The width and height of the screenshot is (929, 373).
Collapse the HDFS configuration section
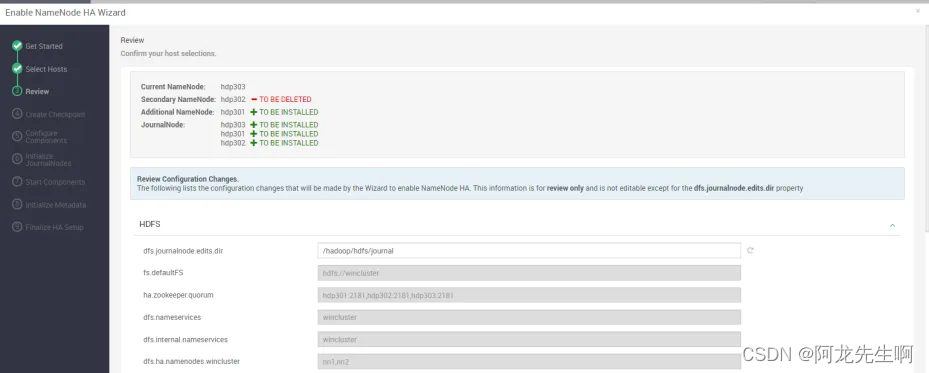(x=892, y=225)
